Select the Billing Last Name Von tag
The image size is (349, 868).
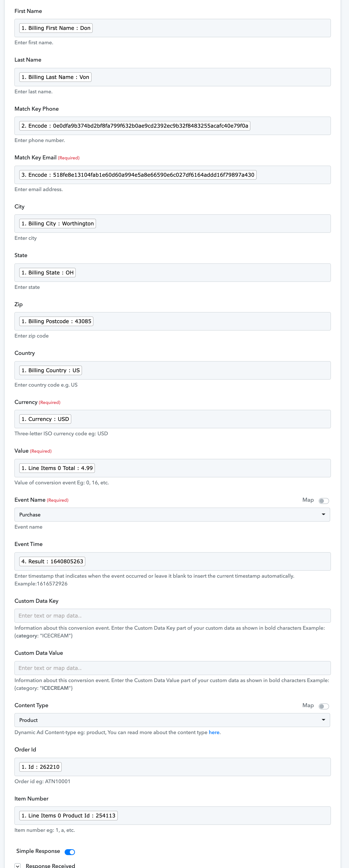55,77
